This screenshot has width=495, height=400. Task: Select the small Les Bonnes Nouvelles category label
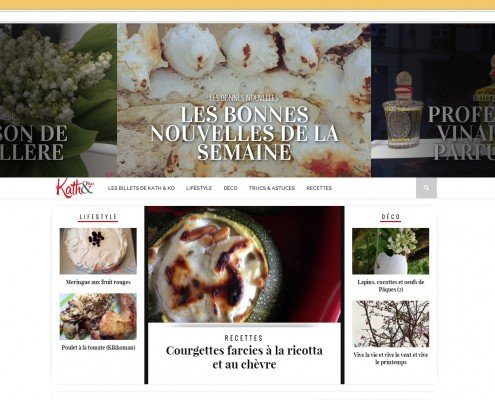pos(244,98)
